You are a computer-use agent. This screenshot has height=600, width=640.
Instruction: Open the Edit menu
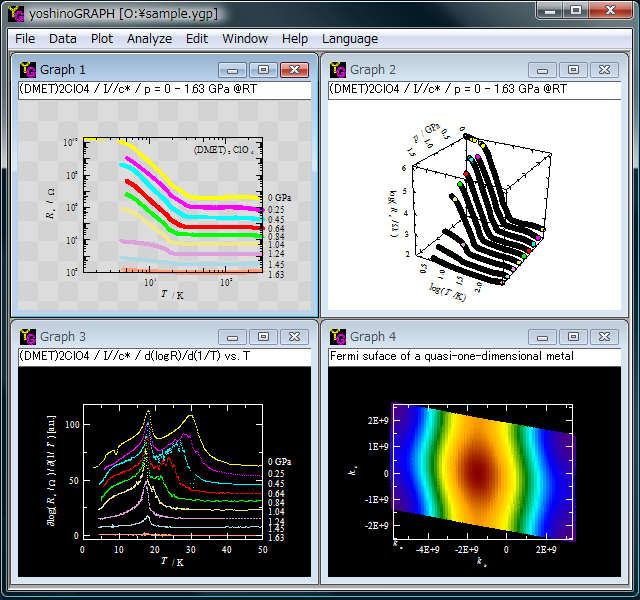[x=197, y=38]
